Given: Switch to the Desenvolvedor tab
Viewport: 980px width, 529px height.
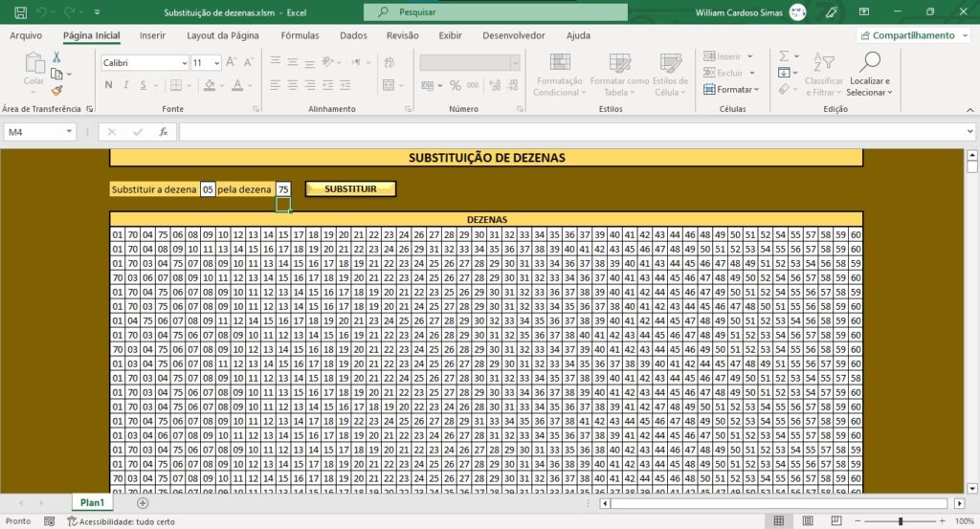Looking at the screenshot, I should [x=514, y=35].
